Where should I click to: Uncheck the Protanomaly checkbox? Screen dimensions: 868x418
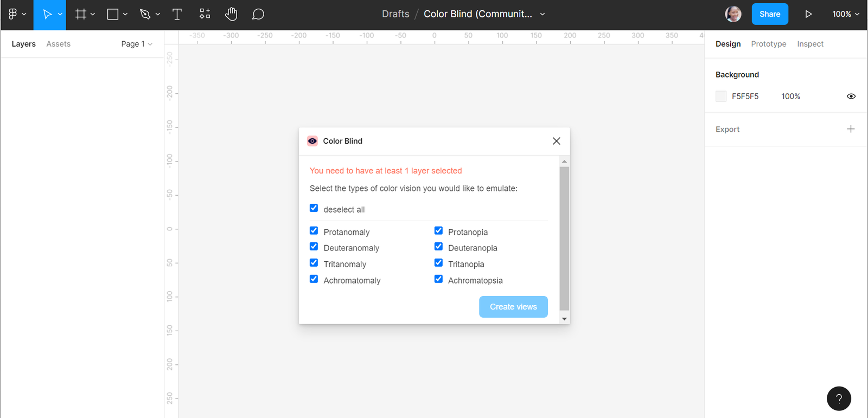(x=314, y=231)
